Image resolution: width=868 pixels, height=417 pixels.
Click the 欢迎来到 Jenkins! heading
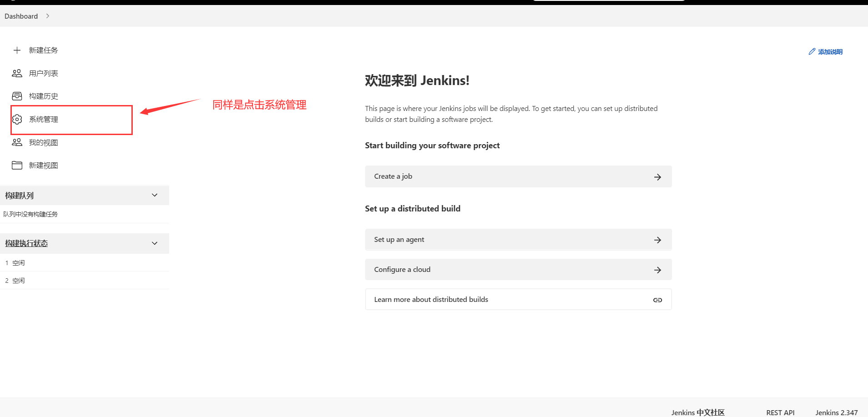417,80
